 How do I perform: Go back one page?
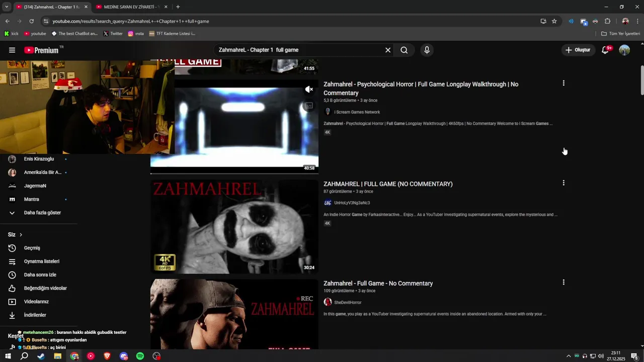click(x=7, y=21)
